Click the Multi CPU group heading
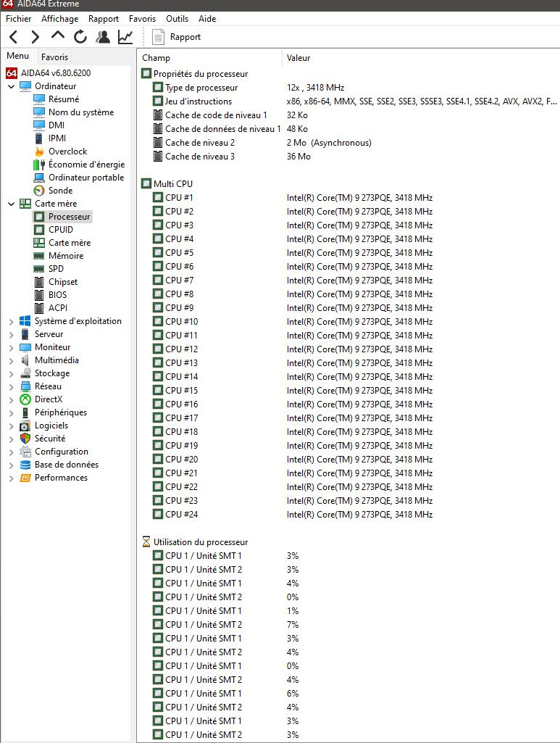Screen dimensions: 560x743 pos(172,184)
